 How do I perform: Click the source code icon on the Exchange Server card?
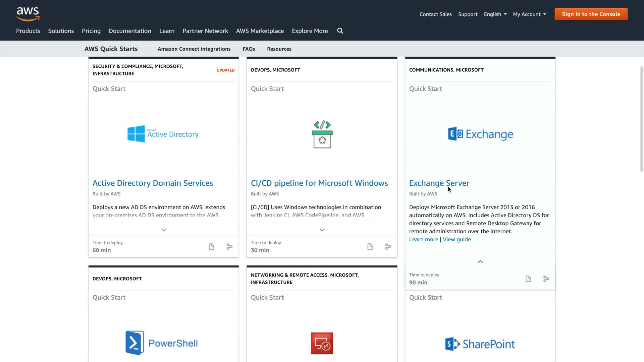(546, 279)
